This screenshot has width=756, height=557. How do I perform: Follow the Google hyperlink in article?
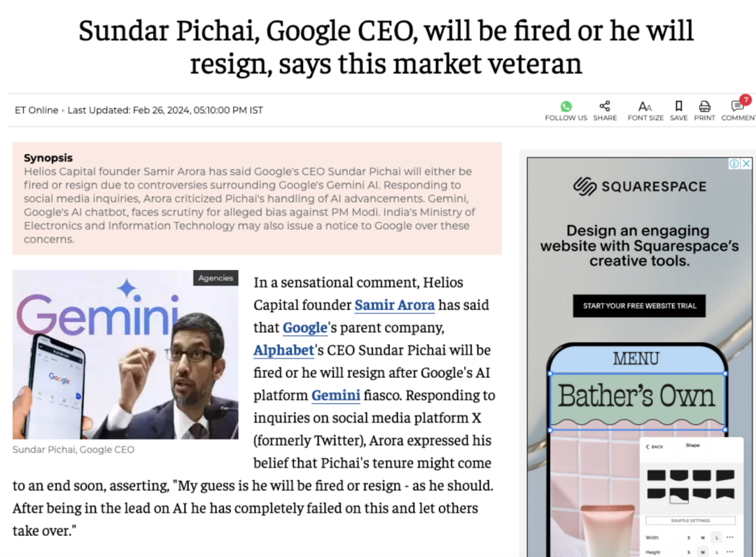point(304,327)
